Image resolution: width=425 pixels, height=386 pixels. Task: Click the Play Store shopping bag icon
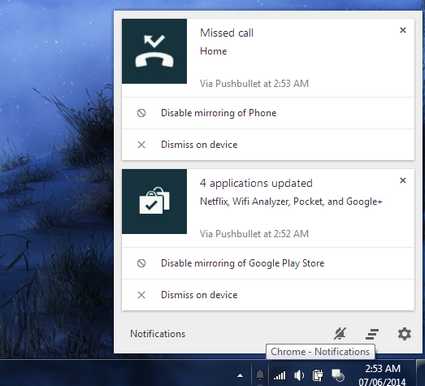click(154, 201)
